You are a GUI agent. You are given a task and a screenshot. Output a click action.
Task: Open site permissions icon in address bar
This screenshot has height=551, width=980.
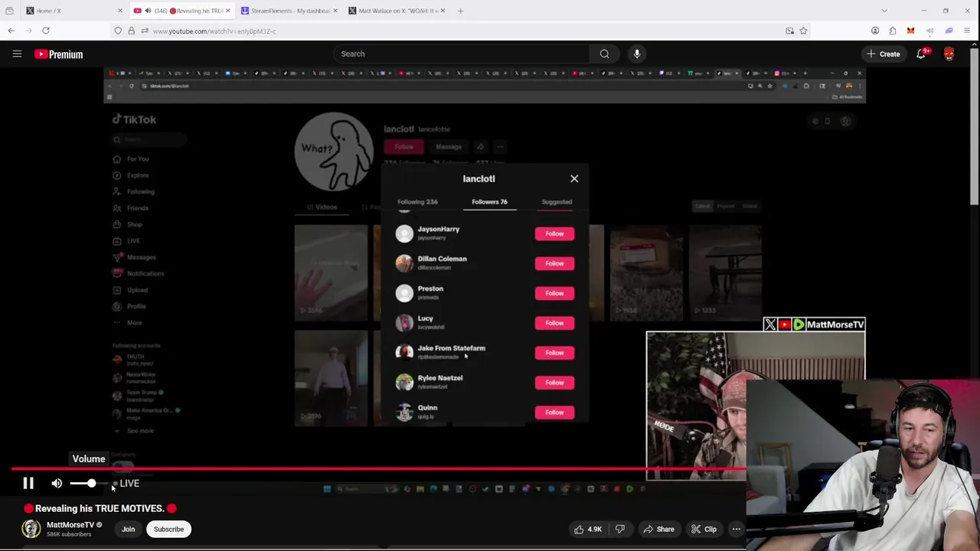tap(144, 31)
